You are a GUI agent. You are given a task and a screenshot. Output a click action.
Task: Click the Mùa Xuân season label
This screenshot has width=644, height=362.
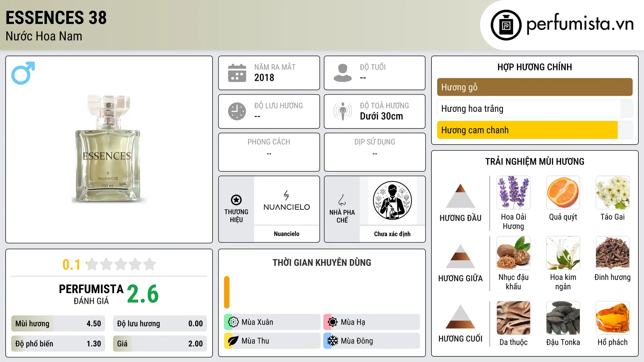pos(257,322)
